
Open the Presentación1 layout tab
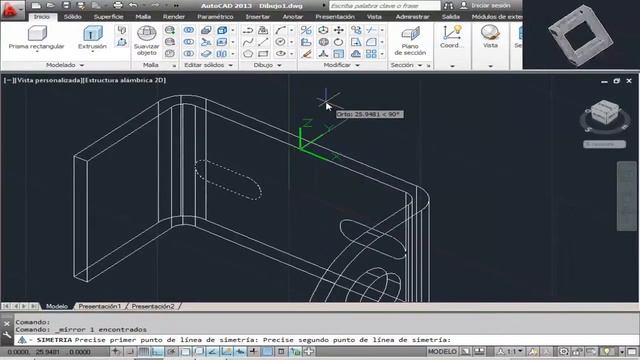tap(100, 306)
